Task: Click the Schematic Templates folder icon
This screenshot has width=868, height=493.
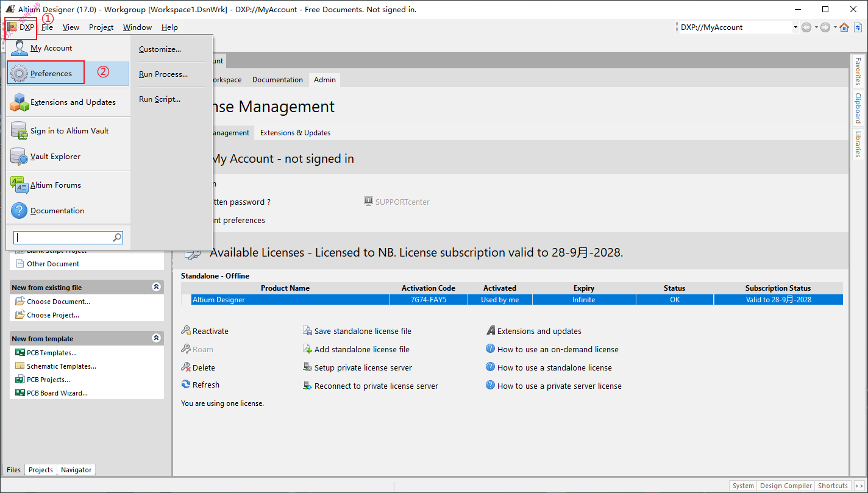Action: point(20,366)
